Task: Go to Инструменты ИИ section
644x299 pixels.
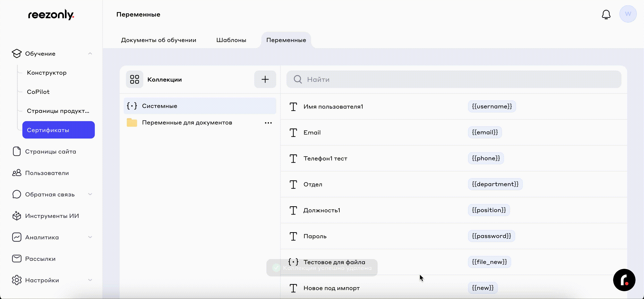Action: pyautogui.click(x=52, y=216)
